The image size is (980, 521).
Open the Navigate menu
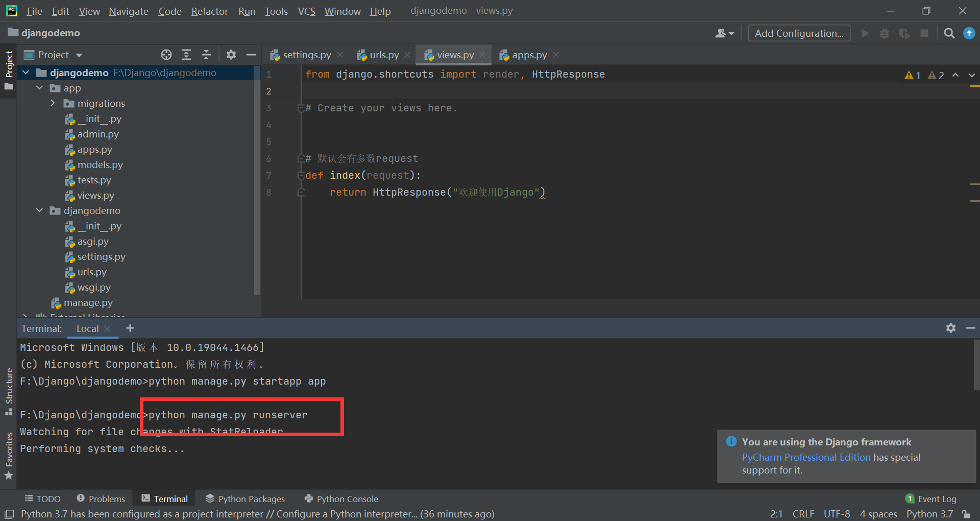[x=129, y=11]
